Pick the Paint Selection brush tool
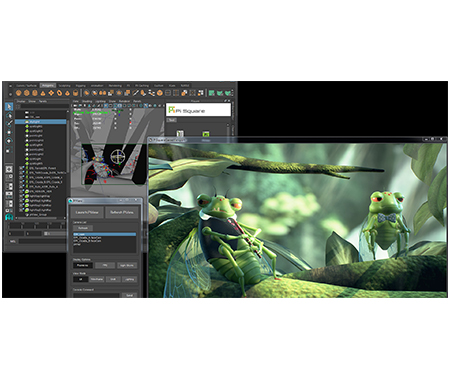This screenshot has height=380, width=450. (9, 124)
